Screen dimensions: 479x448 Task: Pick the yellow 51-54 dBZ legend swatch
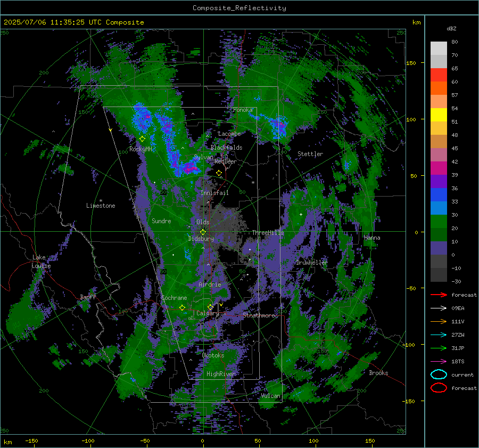439,115
